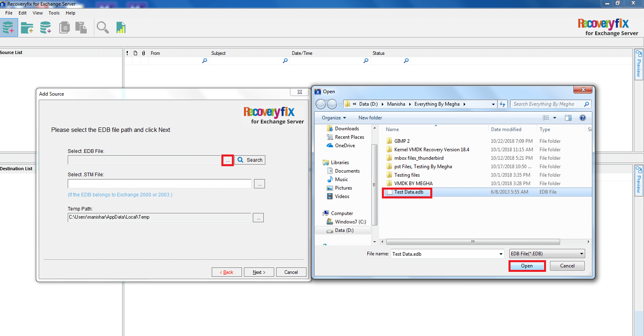This screenshot has width=644, height=336.
Task: Click the paste clipboard toolbar icon
Action: [x=81, y=27]
